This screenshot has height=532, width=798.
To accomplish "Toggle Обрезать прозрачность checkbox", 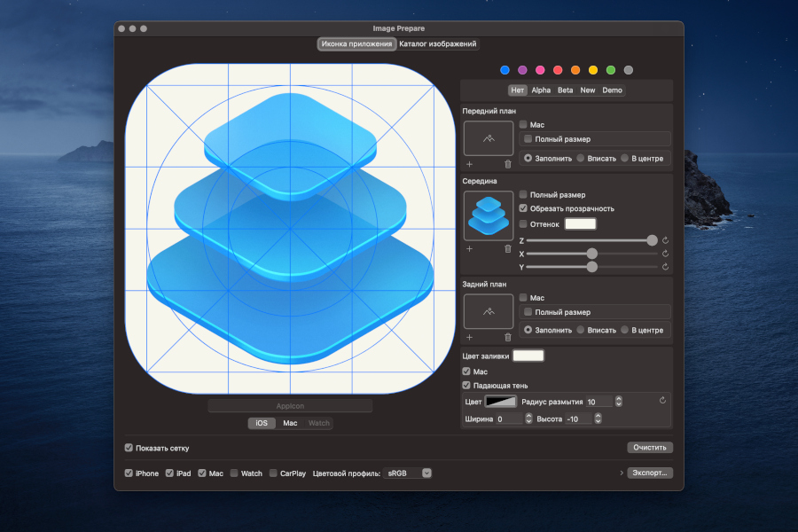I will pos(523,208).
